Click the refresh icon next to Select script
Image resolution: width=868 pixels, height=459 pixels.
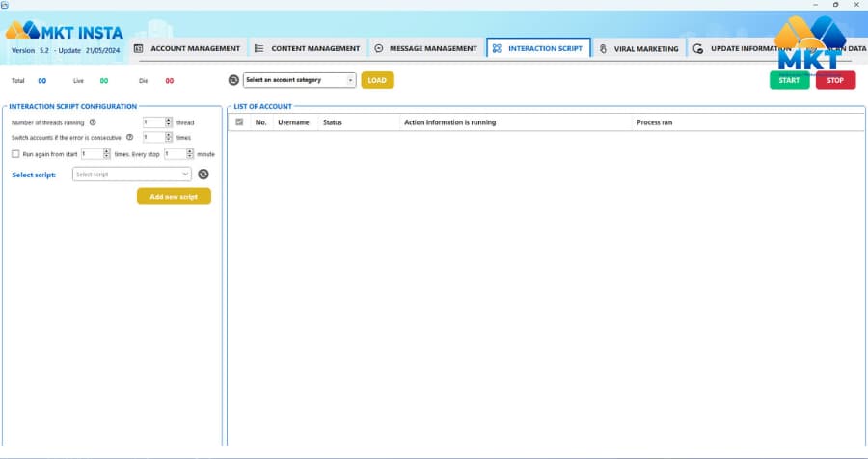point(203,175)
